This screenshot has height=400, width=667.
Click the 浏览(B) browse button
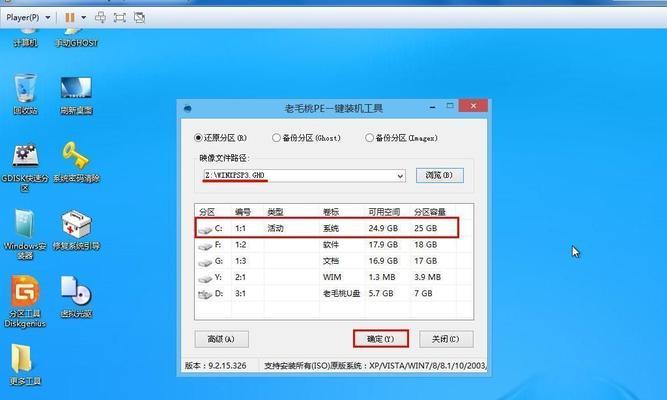coord(439,175)
